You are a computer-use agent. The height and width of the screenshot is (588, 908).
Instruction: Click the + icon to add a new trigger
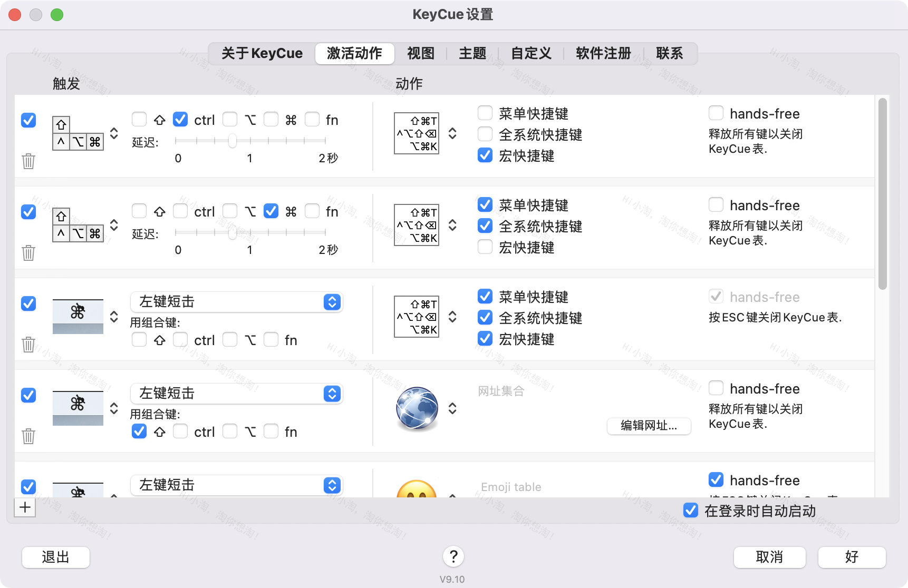[25, 507]
